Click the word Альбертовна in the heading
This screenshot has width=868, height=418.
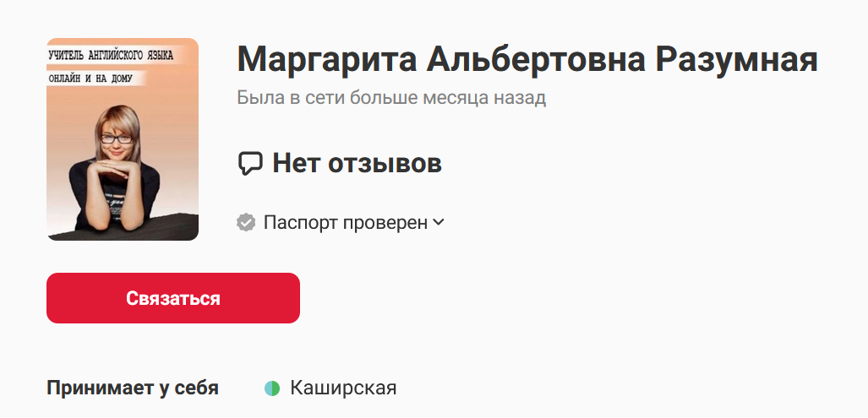(x=536, y=58)
